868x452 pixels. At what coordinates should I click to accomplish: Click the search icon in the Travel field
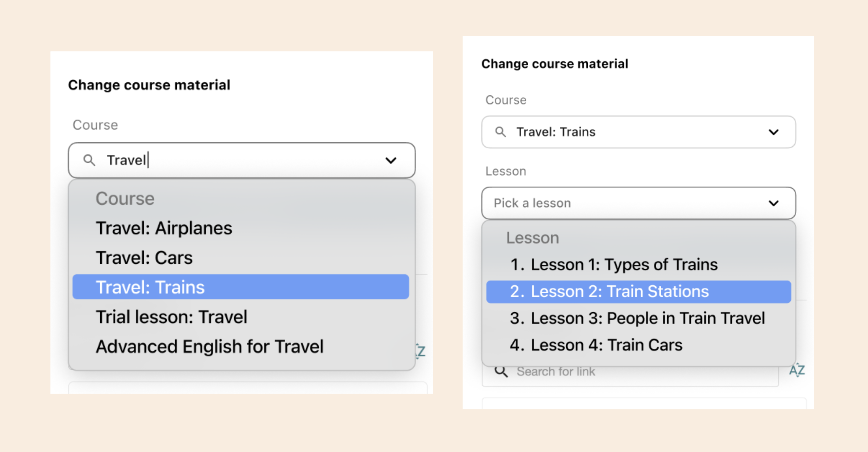(89, 160)
